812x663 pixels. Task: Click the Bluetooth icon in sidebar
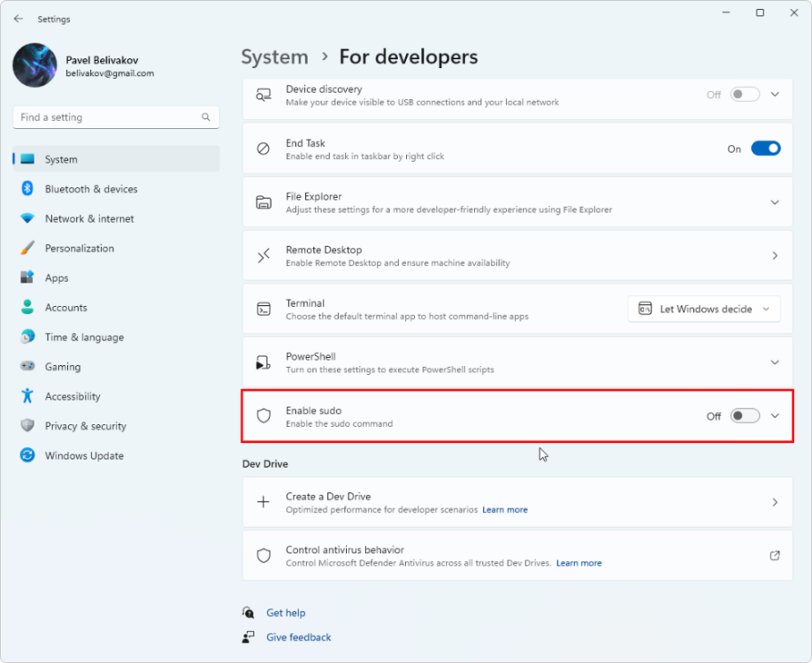tap(27, 188)
